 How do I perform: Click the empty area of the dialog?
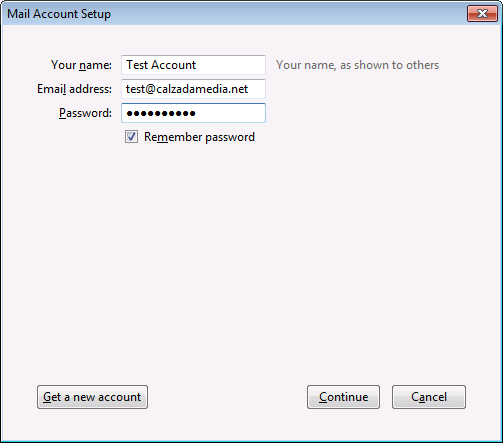[251, 260]
